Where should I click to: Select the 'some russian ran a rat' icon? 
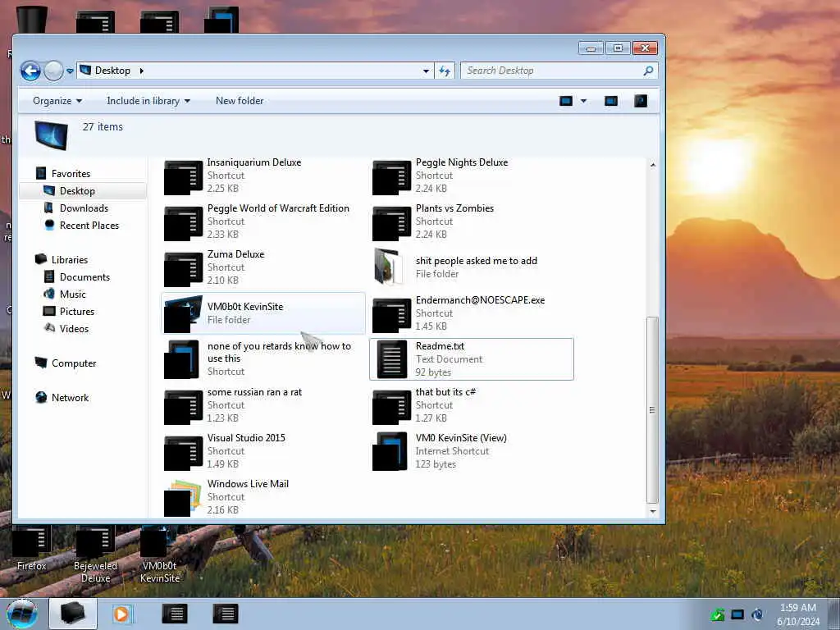click(x=183, y=407)
